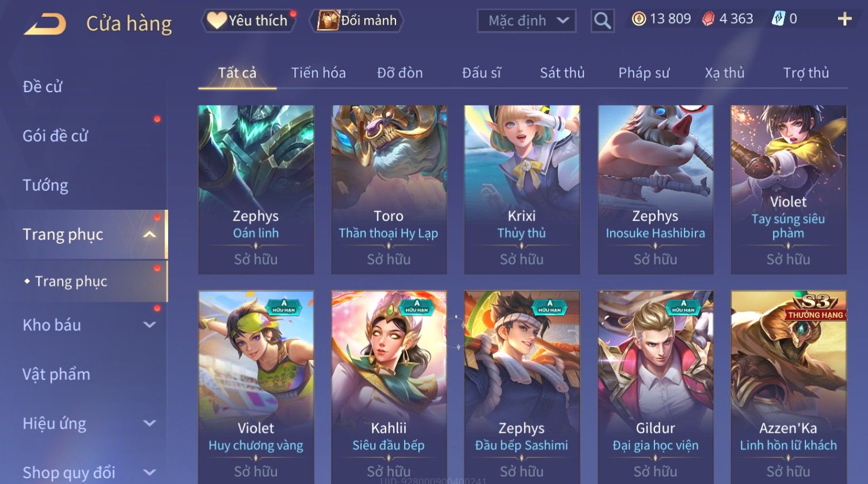Image resolution: width=868 pixels, height=484 pixels.
Task: Open the Đổi mảnh chest icon
Action: click(x=328, y=20)
